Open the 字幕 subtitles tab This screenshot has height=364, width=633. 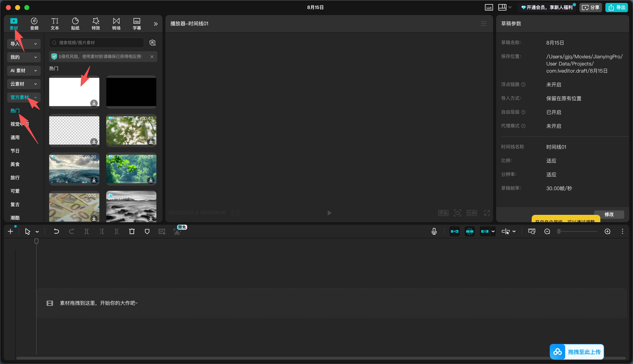137,24
